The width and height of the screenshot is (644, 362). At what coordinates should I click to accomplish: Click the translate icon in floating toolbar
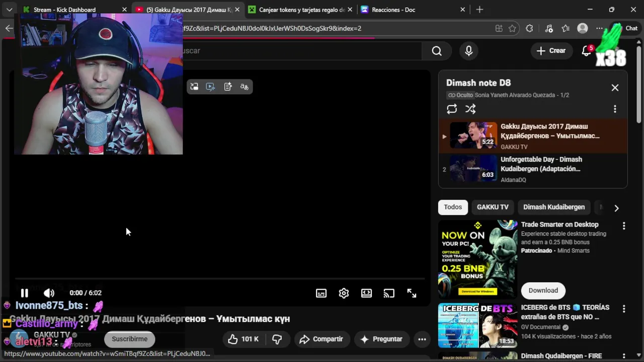[244, 87]
